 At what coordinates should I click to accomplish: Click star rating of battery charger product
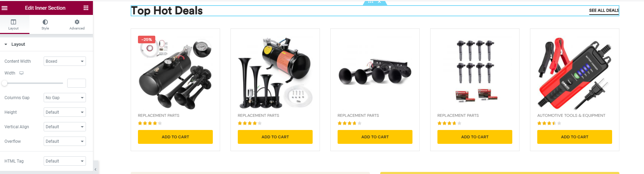coord(549,123)
